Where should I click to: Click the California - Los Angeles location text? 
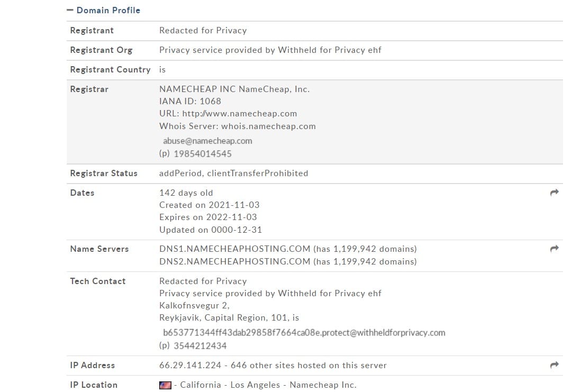coord(265,385)
